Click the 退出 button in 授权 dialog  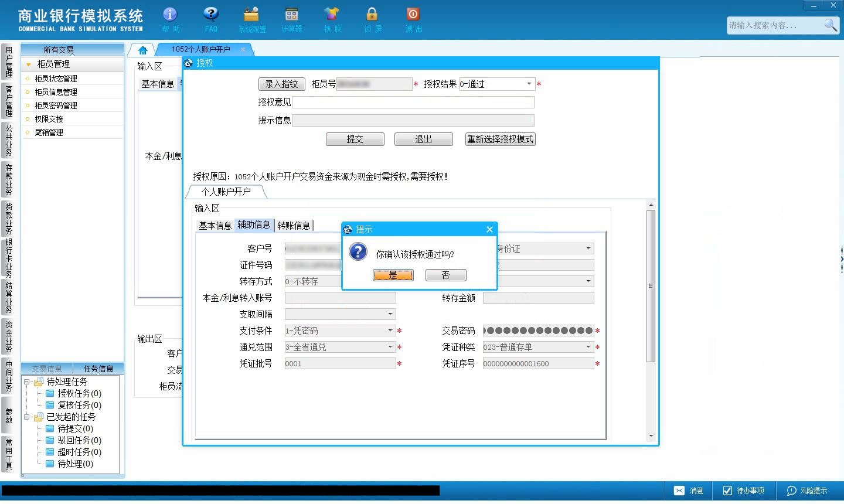423,139
